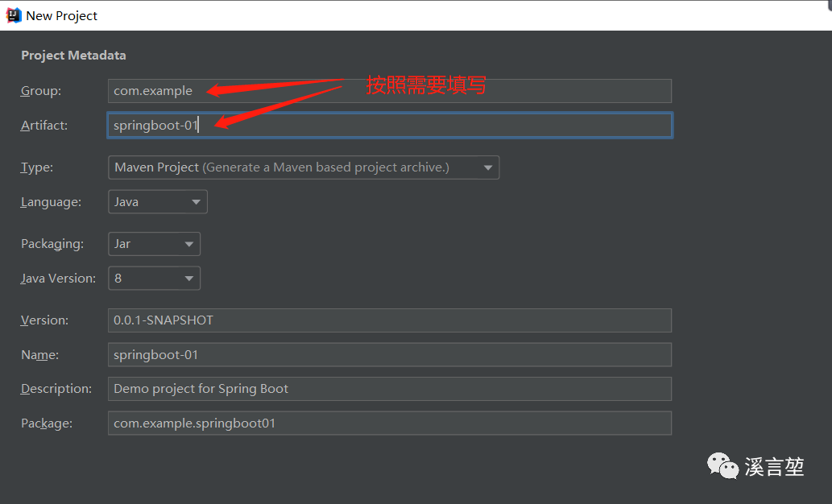Open the Java Version dropdown showing 8
Image resolution: width=832 pixels, height=504 pixels.
coord(155,279)
